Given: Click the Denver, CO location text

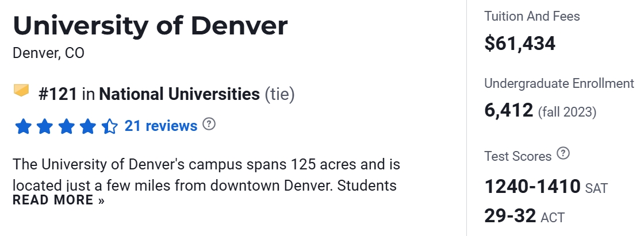Looking at the screenshot, I should pos(48,53).
